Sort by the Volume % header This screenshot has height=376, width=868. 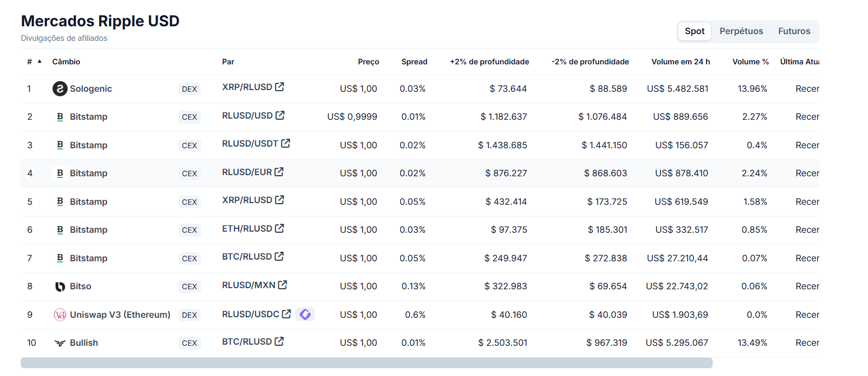pyautogui.click(x=751, y=62)
